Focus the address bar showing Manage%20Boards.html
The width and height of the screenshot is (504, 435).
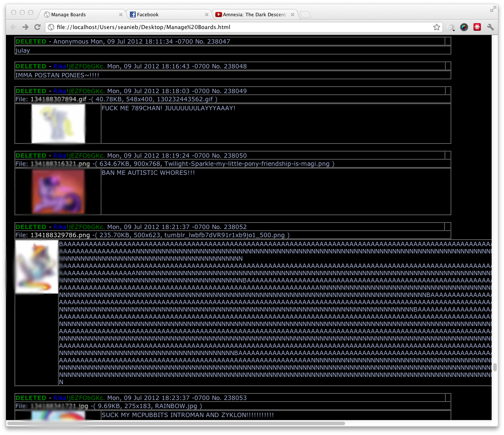click(x=243, y=27)
